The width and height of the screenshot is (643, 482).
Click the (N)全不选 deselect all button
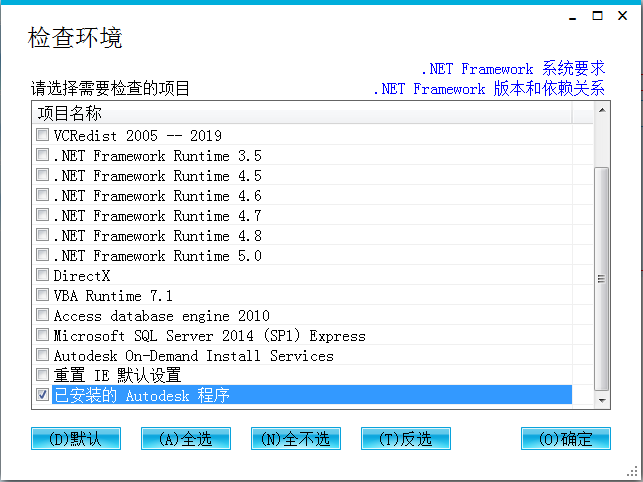[x=296, y=439]
